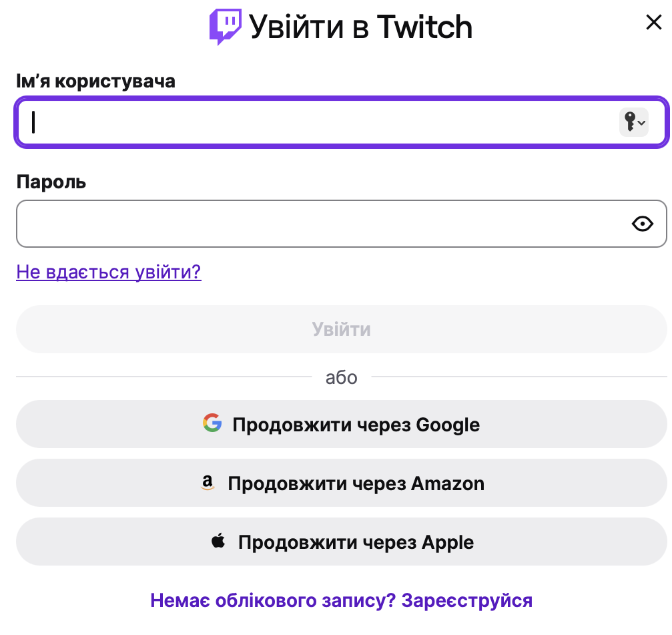The height and width of the screenshot is (635, 672).
Task: Choose 'Продовжити через Amazon' option
Action: pos(341,483)
